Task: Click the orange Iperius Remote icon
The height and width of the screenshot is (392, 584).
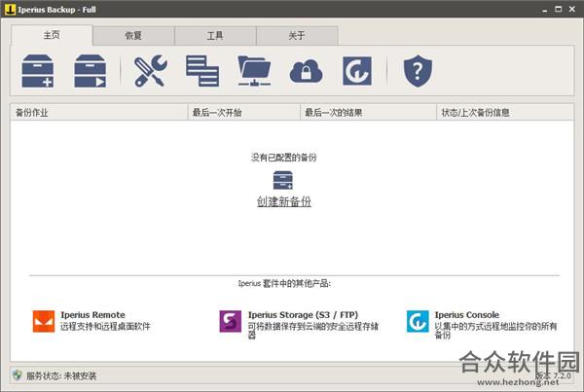Action: click(44, 321)
